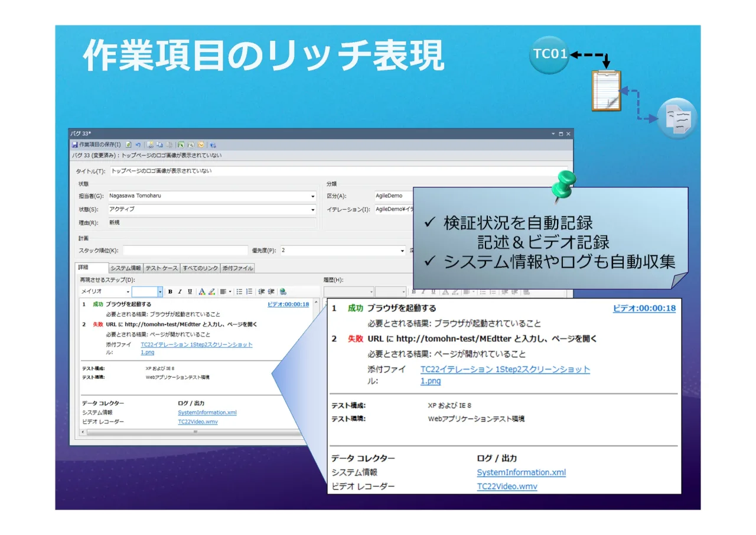Viewport: 756px width, 535px height.
Task: Switch to the システム情報 tab
Action: click(x=126, y=268)
